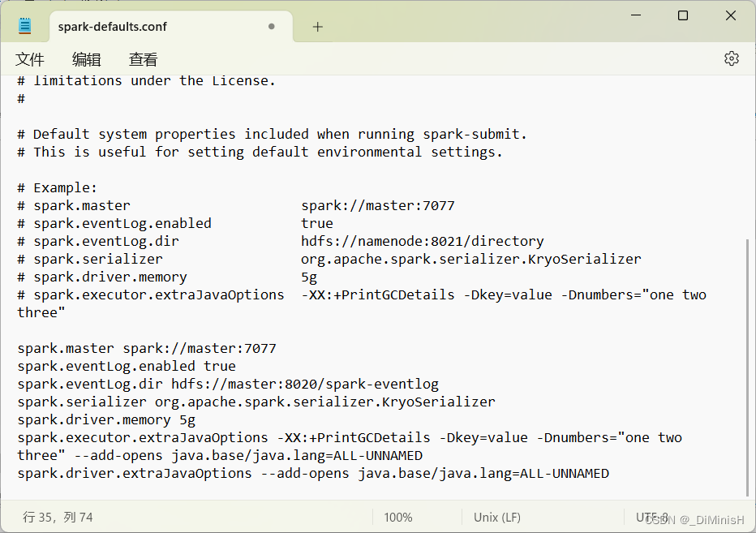The height and width of the screenshot is (533, 756).
Task: Click the Notepad app icon in title bar
Action: 24,26
